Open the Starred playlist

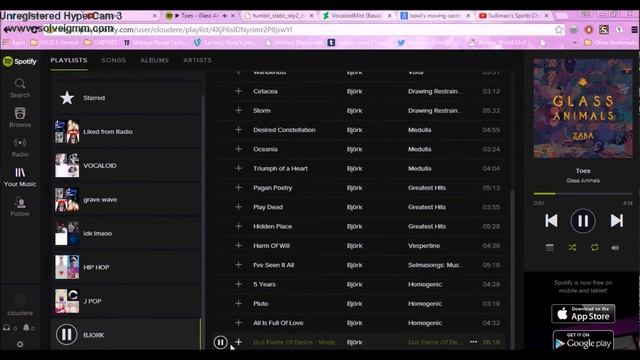(x=126, y=98)
